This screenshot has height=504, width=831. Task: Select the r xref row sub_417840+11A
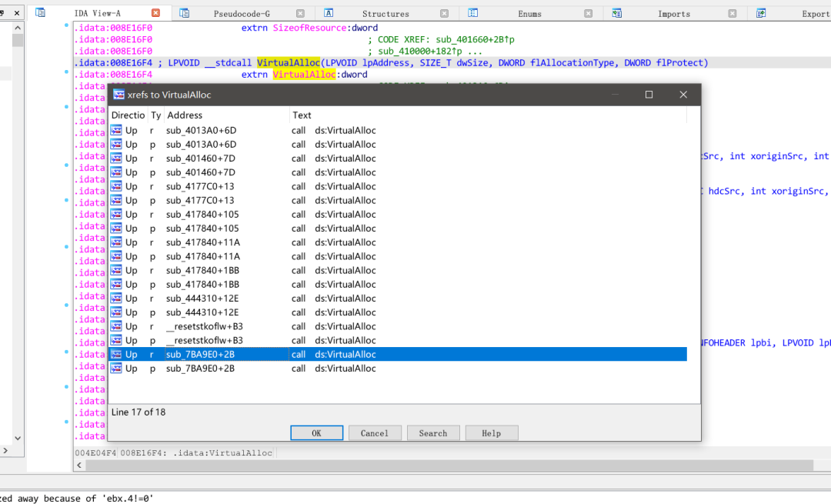coord(398,242)
